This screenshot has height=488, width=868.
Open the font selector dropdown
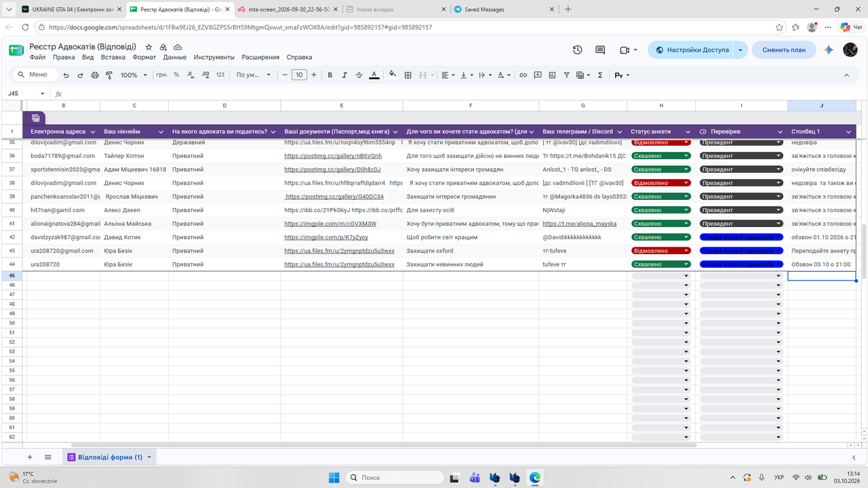click(x=254, y=75)
